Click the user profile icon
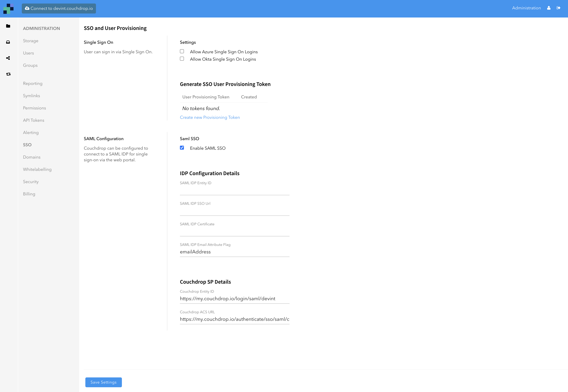Screen dimensions: 568x392 549,8
